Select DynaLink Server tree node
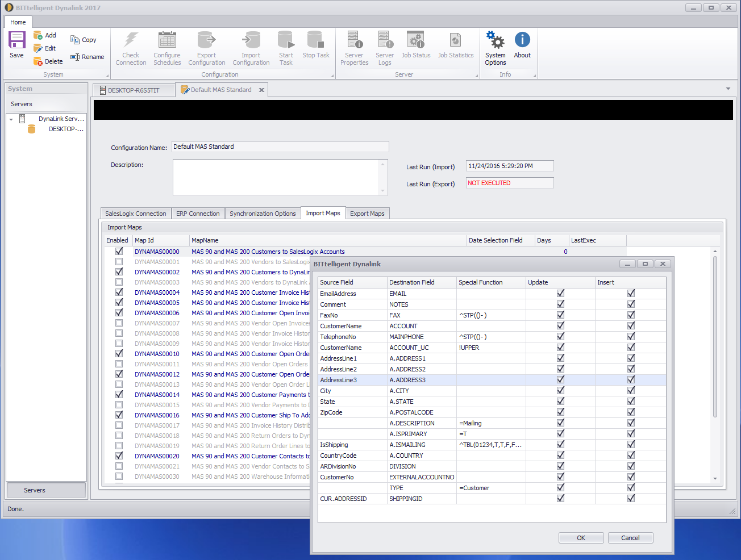 [x=61, y=119]
